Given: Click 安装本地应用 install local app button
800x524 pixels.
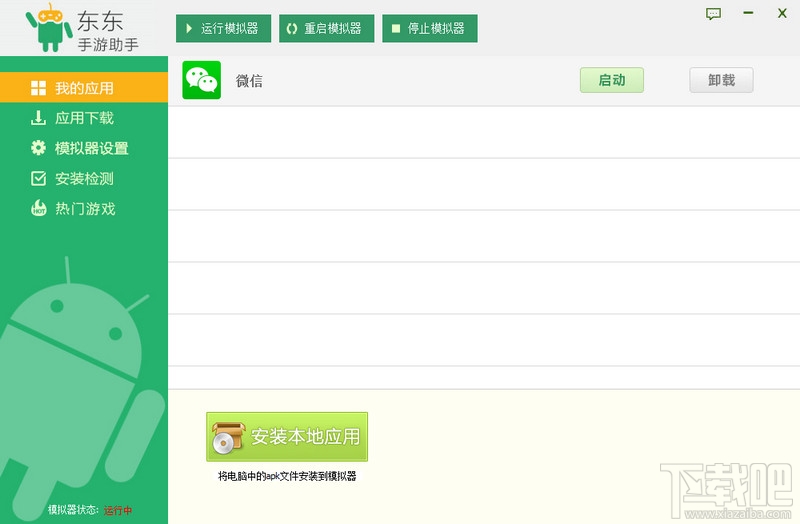Looking at the screenshot, I should 287,437.
